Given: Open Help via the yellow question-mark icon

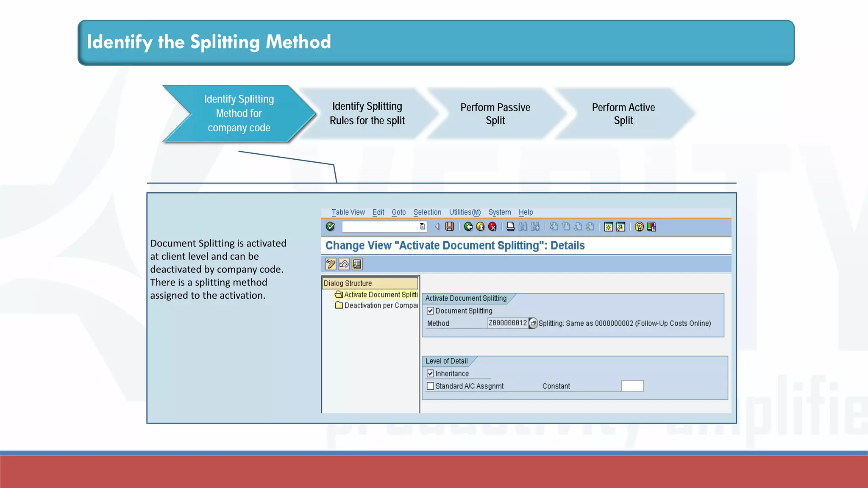Looking at the screenshot, I should (639, 227).
